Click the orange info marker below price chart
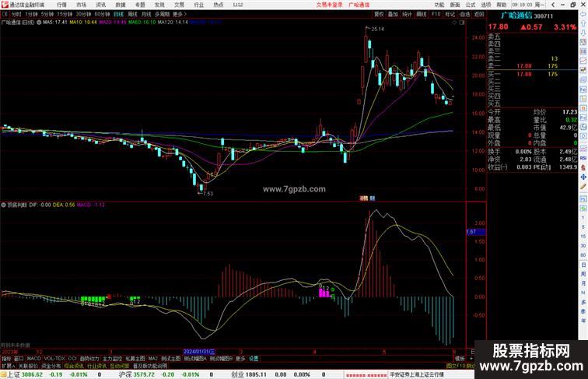588x379 pixels. [363, 198]
